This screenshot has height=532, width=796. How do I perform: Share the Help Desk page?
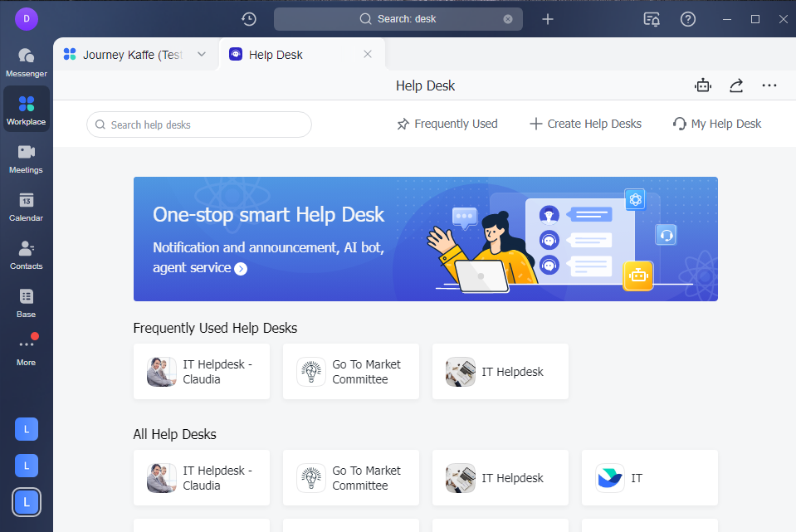coord(736,85)
